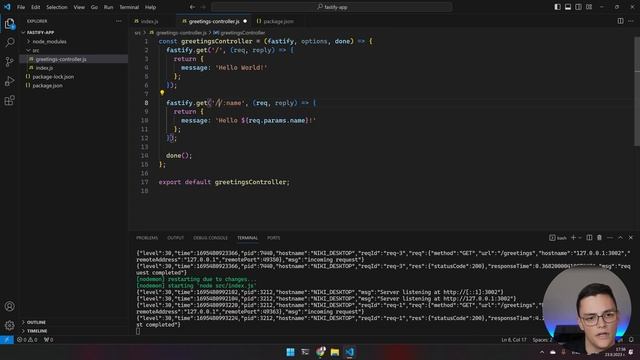Image resolution: width=640 pixels, height=360 pixels.
Task: Open Run and Debug view
Action: 9,81
